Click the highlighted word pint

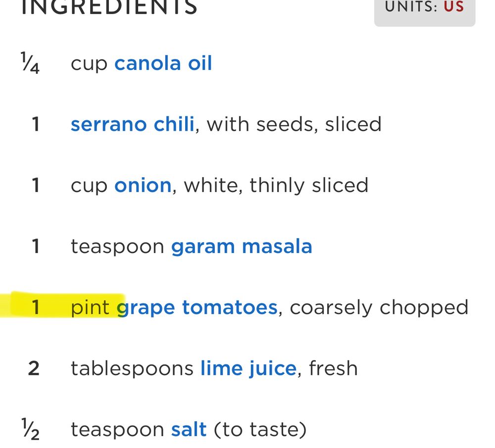point(90,308)
